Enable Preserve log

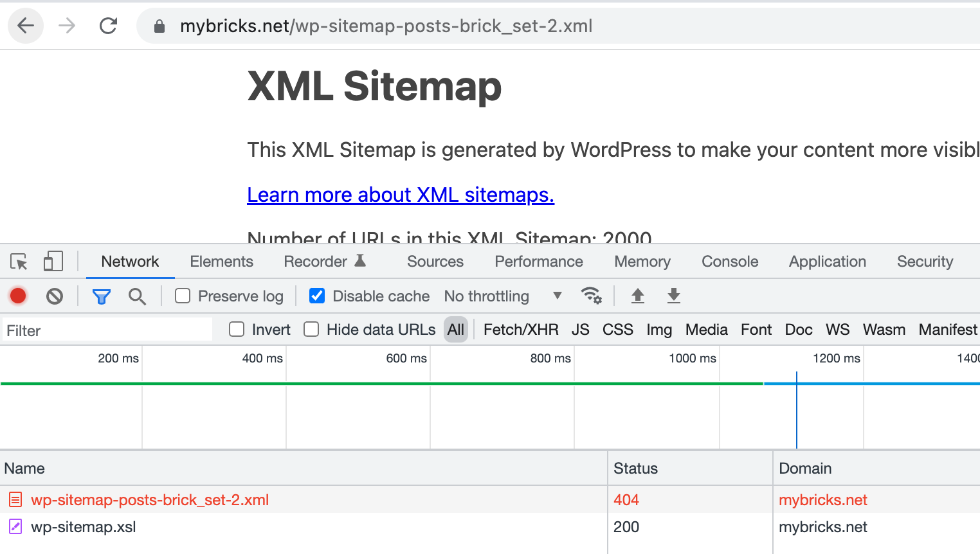(x=182, y=296)
